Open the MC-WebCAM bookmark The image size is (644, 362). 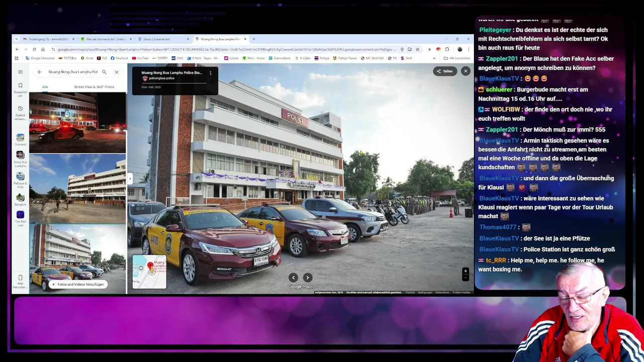372,58
